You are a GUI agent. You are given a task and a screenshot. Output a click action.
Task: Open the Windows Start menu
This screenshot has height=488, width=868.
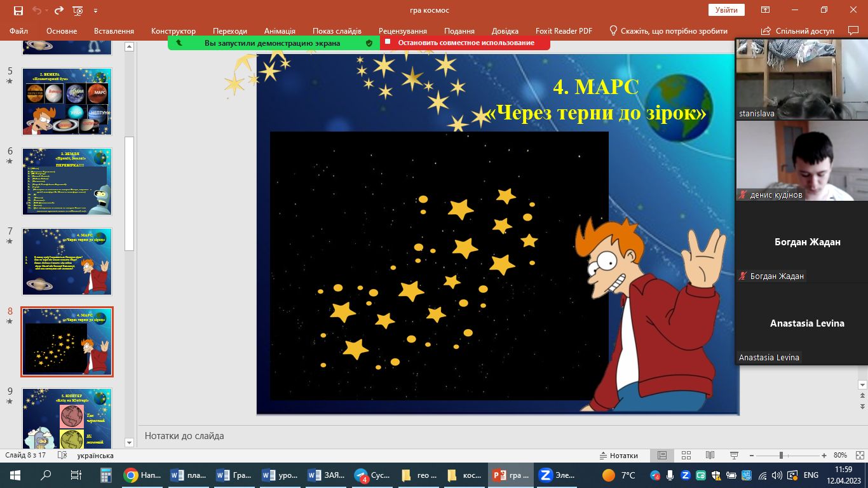(15, 475)
